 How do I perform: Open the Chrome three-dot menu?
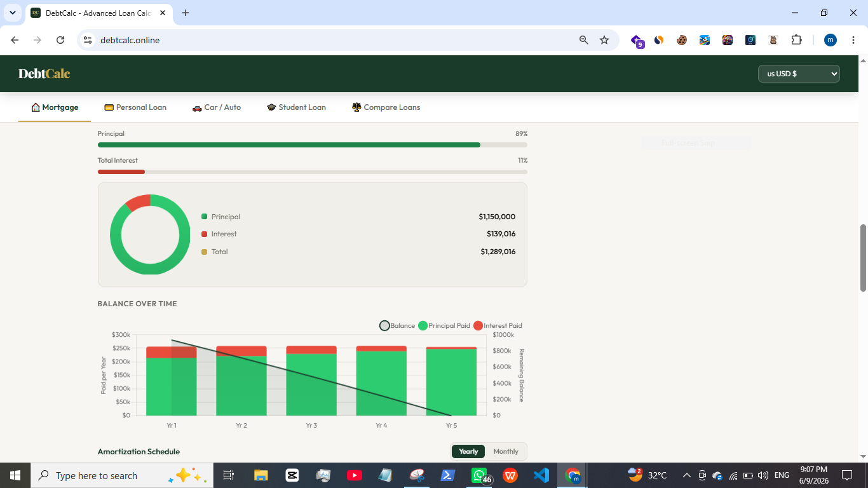click(853, 40)
